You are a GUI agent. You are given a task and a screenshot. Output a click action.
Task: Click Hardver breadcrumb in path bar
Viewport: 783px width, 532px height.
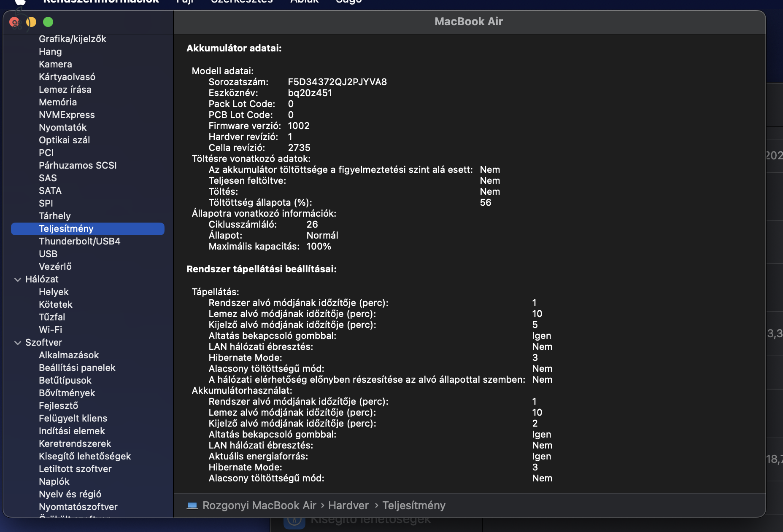348,505
